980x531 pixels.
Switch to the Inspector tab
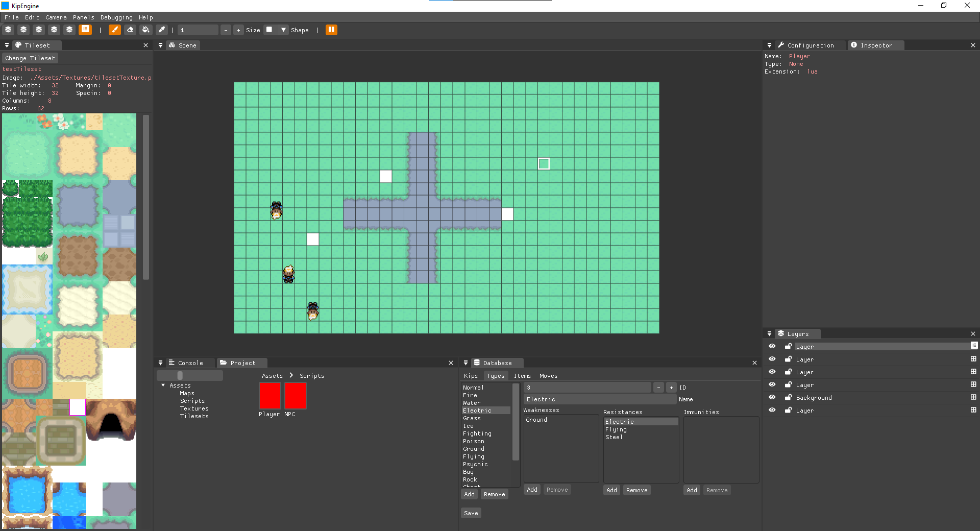pos(876,45)
